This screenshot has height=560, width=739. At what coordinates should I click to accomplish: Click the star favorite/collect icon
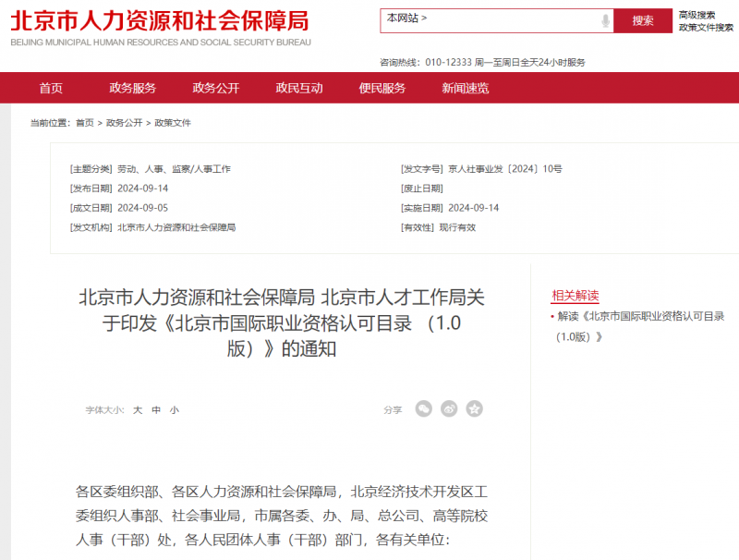point(474,408)
